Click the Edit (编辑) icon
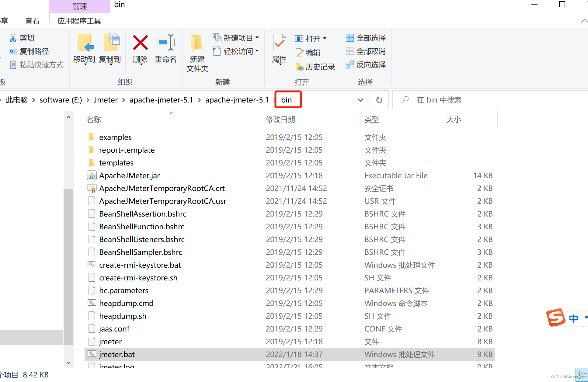 tap(299, 53)
